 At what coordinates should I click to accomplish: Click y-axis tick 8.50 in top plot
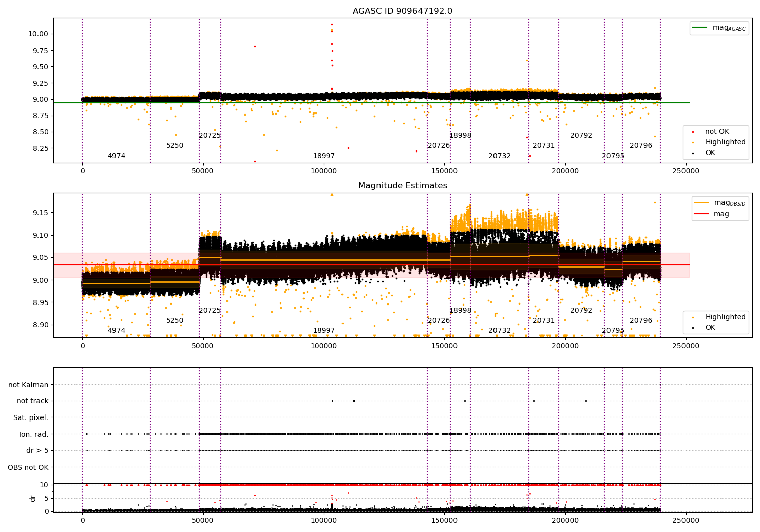[40, 132]
